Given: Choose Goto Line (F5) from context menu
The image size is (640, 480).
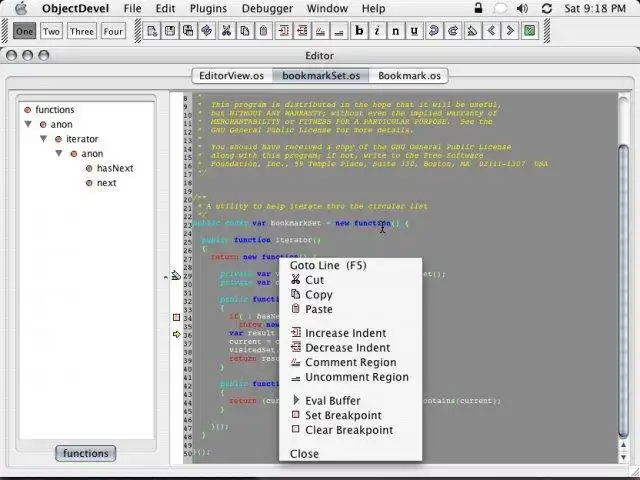Looking at the screenshot, I should pyautogui.click(x=350, y=265).
